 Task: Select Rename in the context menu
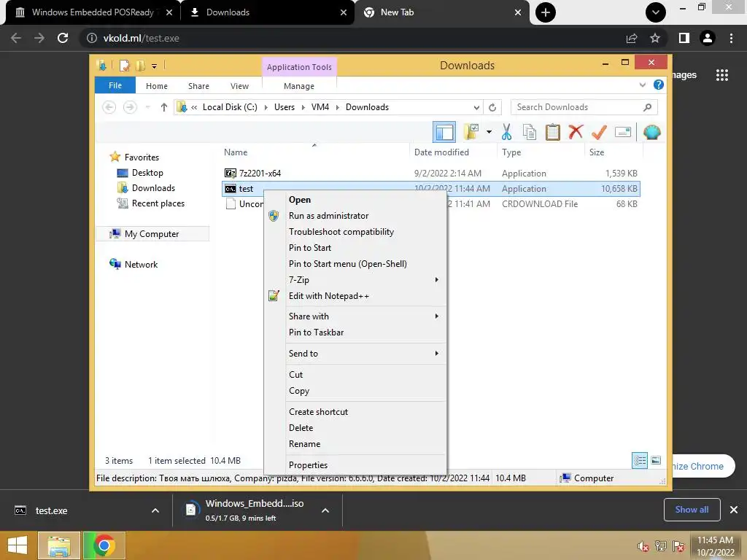(x=355, y=444)
